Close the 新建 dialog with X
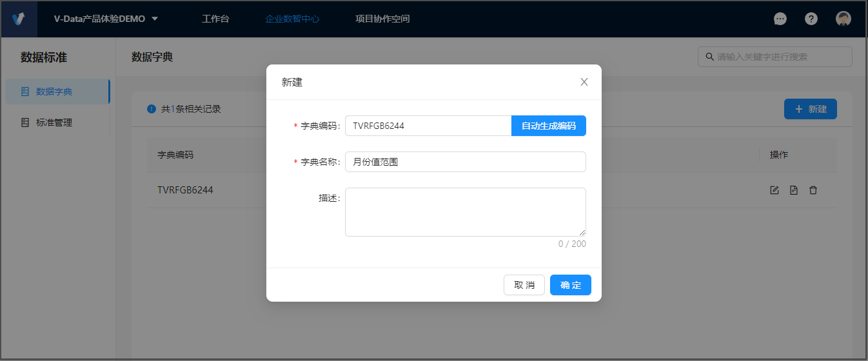Viewport: 868px width, 361px height. (584, 82)
